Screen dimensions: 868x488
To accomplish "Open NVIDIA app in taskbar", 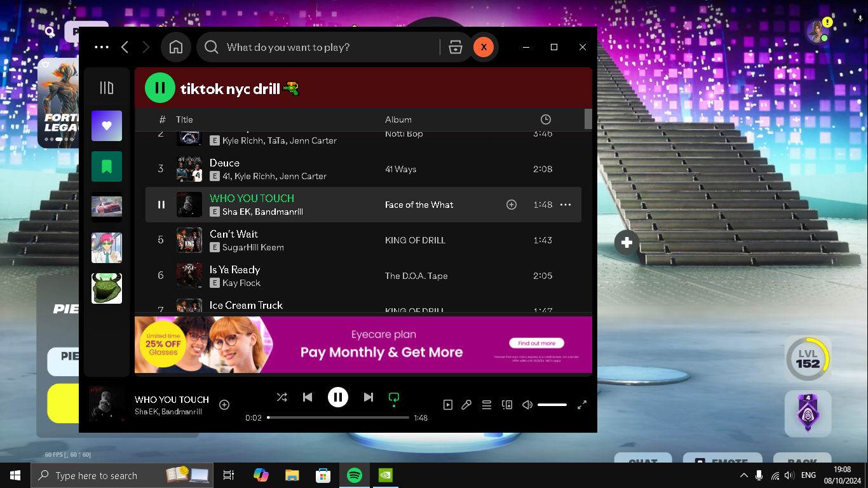I will tap(386, 475).
